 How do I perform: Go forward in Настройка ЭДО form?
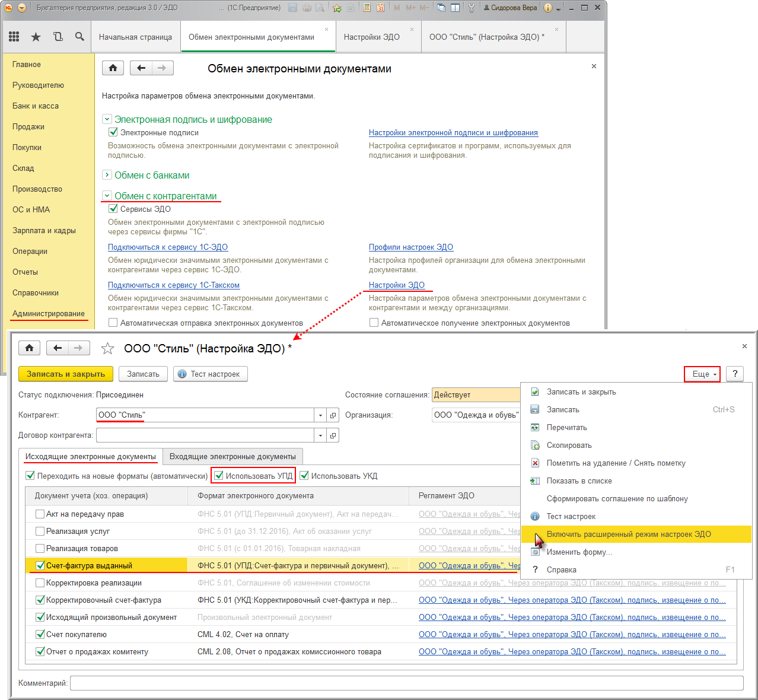click(79, 348)
